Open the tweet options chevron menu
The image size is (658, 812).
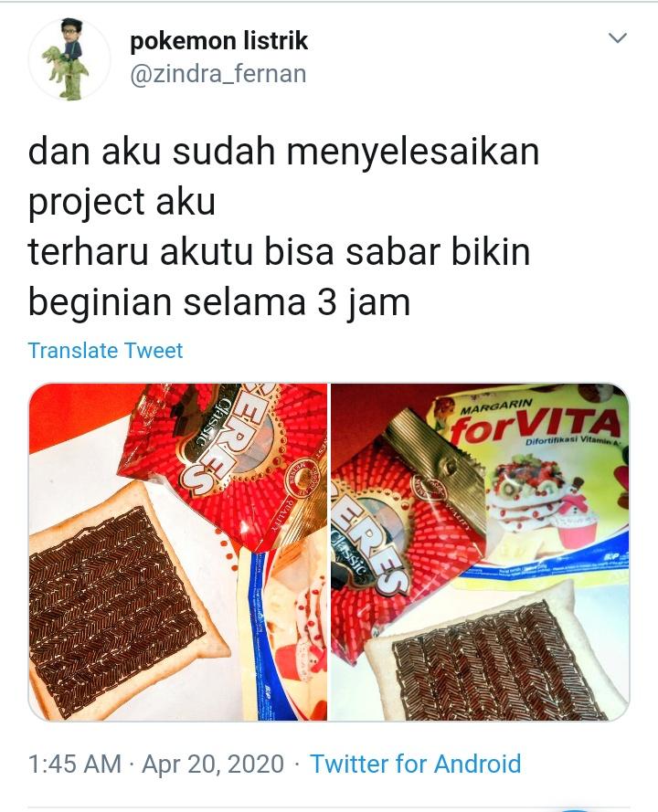[x=617, y=37]
